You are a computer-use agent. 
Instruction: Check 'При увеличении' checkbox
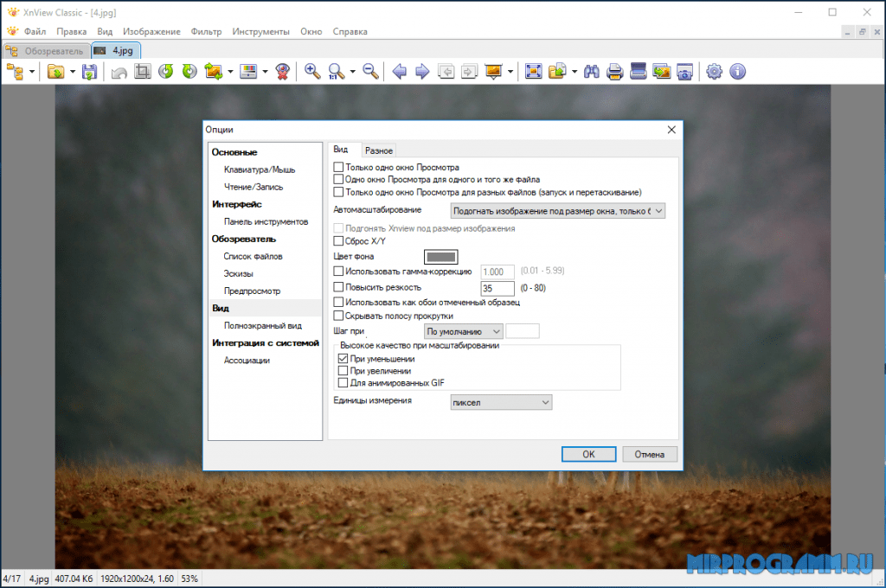coord(343,371)
